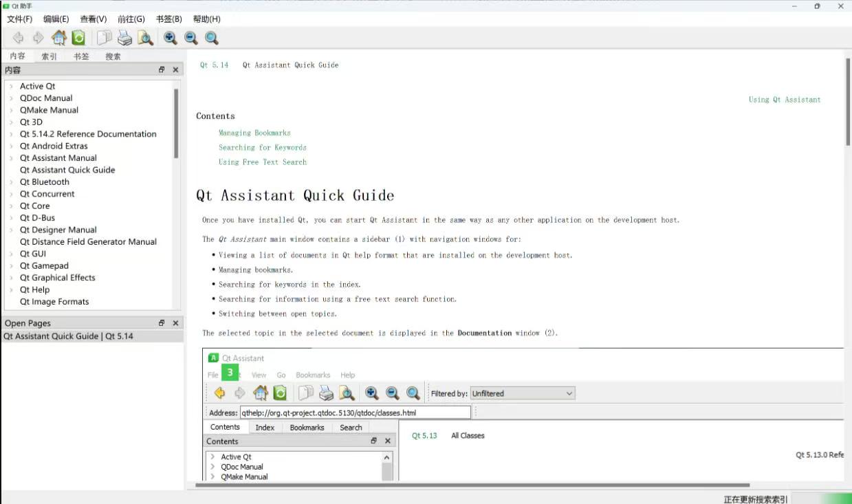Select the Qt D-Bus tree item
Viewport: 852px width, 504px height.
coord(37,218)
